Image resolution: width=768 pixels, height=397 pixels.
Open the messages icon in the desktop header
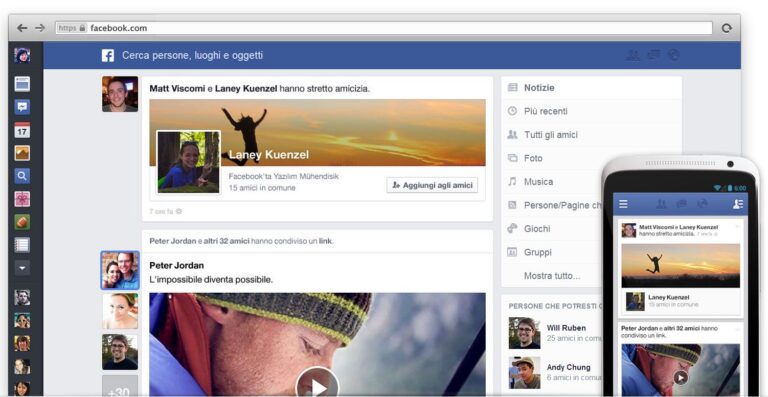(653, 55)
